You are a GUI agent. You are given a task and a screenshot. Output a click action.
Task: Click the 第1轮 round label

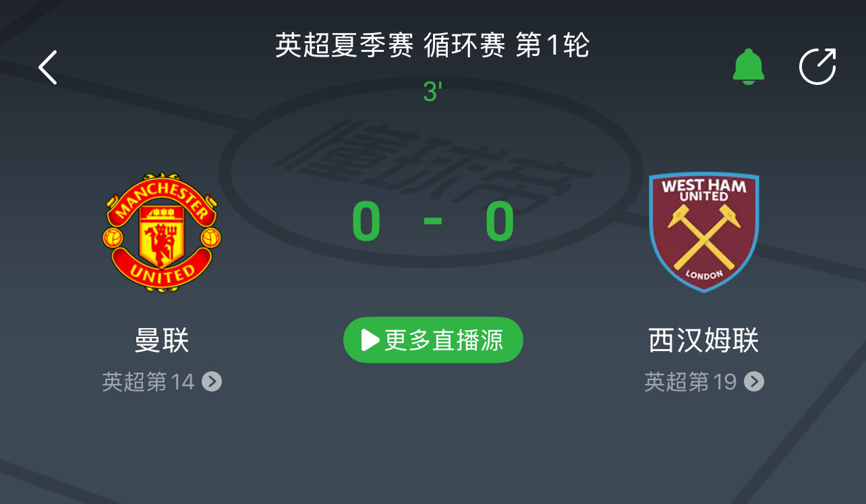553,46
